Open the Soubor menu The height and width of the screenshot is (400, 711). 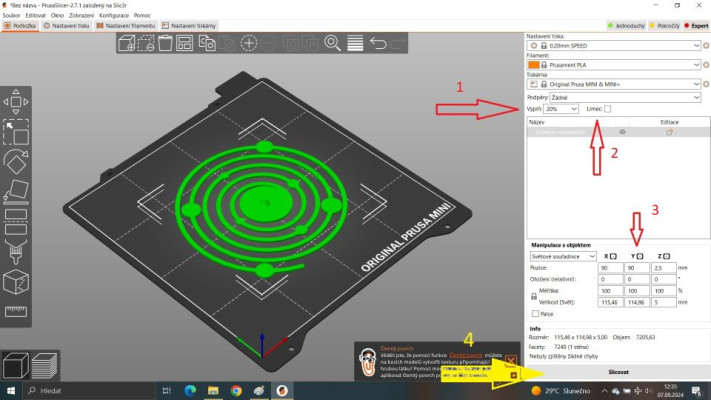pyautogui.click(x=11, y=15)
